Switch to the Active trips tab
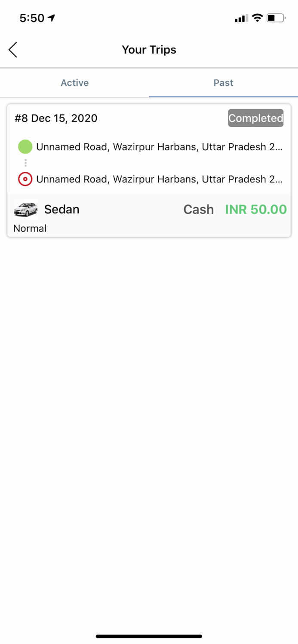 click(x=74, y=83)
